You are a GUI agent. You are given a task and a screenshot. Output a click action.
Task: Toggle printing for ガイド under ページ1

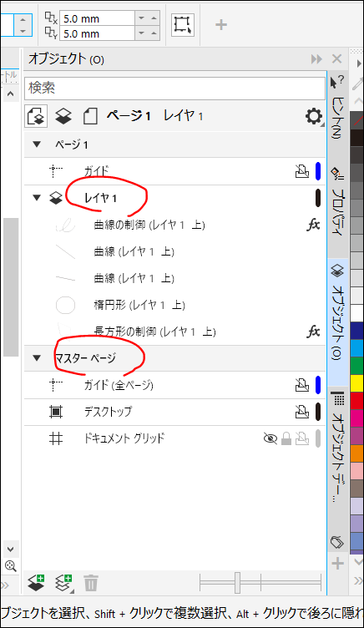(302, 171)
